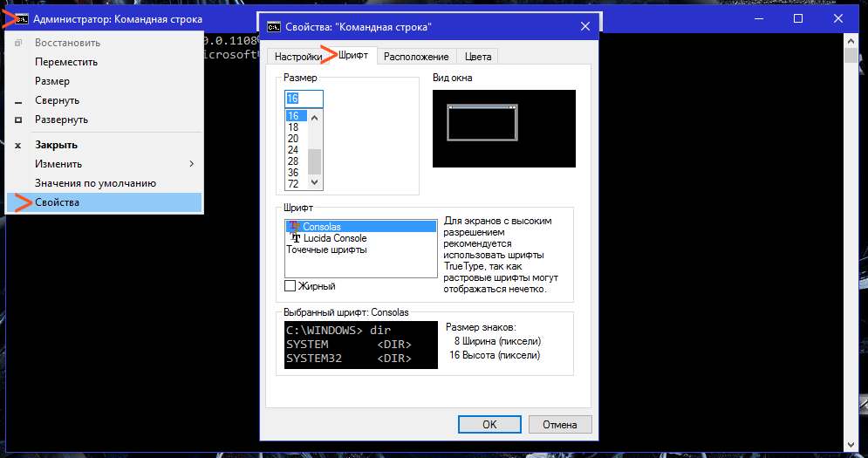
Task: Select font size 20 in list
Action: click(x=296, y=139)
